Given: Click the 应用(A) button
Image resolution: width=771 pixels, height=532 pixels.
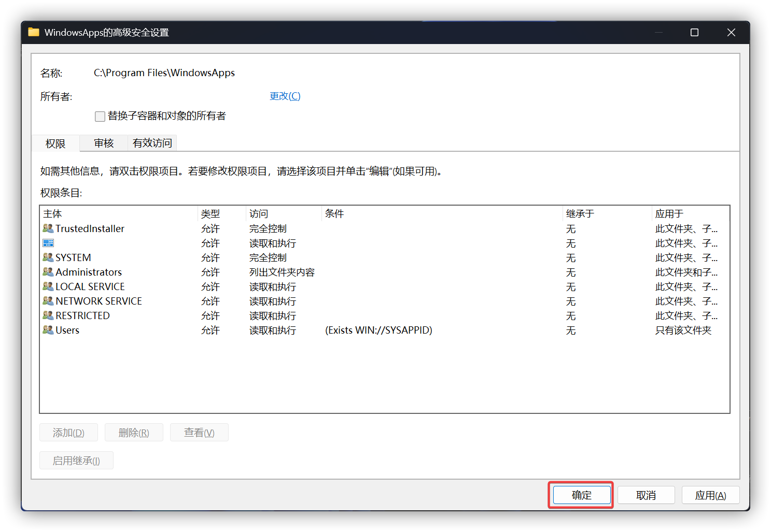Looking at the screenshot, I should click(x=710, y=495).
